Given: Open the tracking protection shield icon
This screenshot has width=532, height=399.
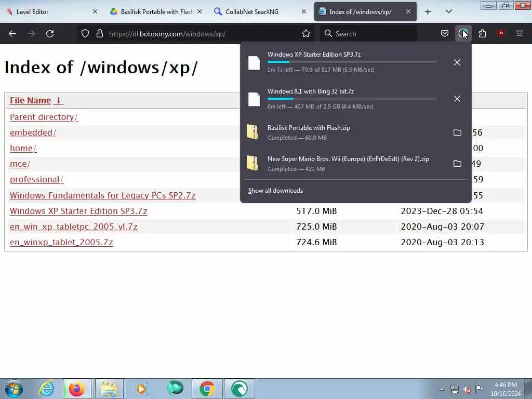Looking at the screenshot, I should click(85, 34).
